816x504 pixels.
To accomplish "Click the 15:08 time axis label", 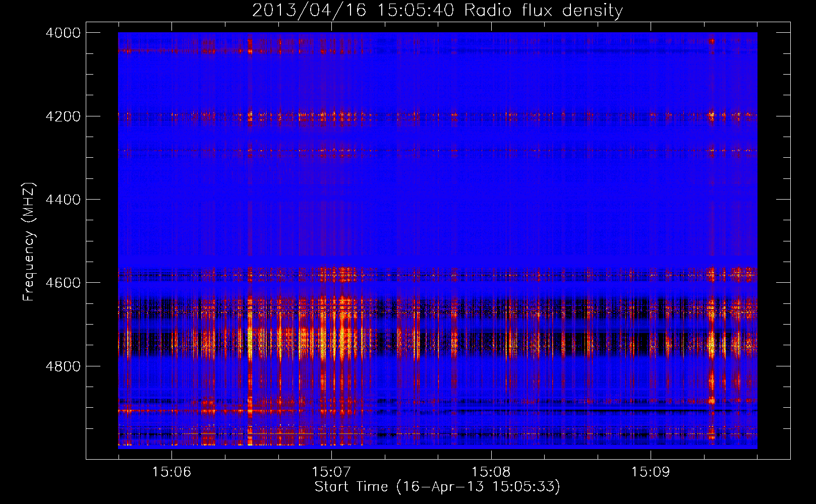I will [x=491, y=472].
